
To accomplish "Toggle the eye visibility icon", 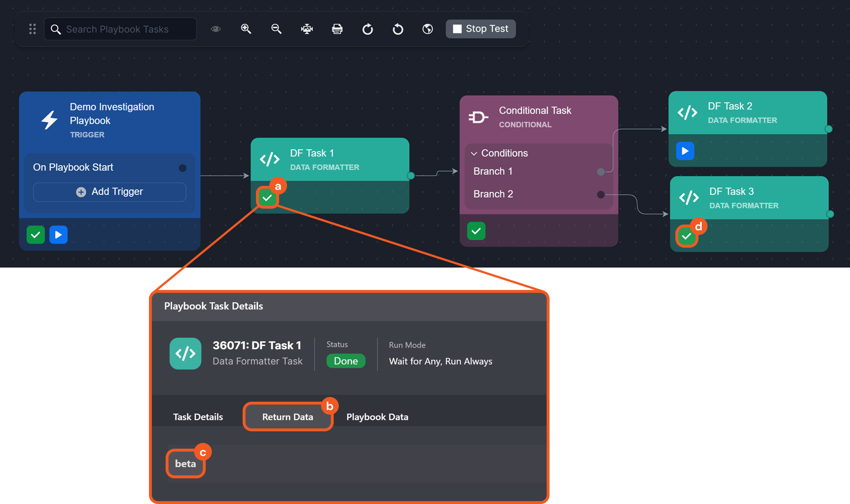I will pyautogui.click(x=216, y=29).
